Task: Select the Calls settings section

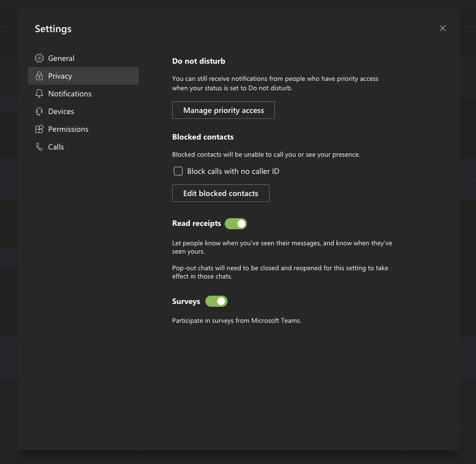Action: coord(56,147)
